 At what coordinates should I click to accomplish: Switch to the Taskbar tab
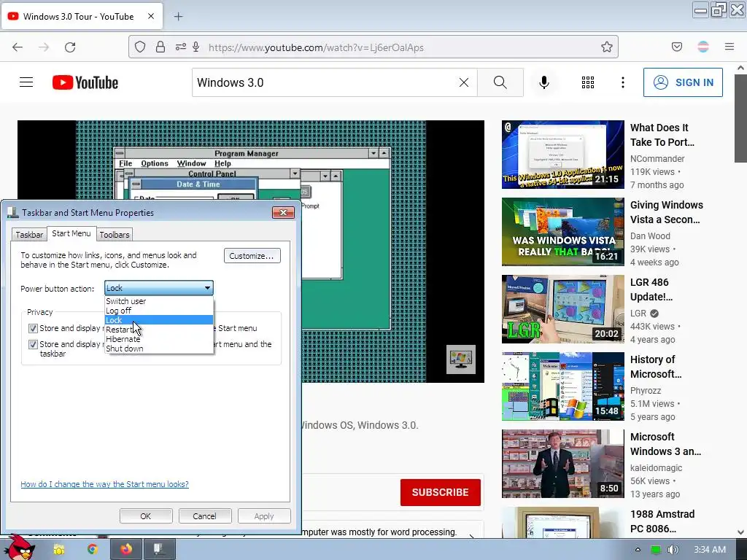coord(29,235)
